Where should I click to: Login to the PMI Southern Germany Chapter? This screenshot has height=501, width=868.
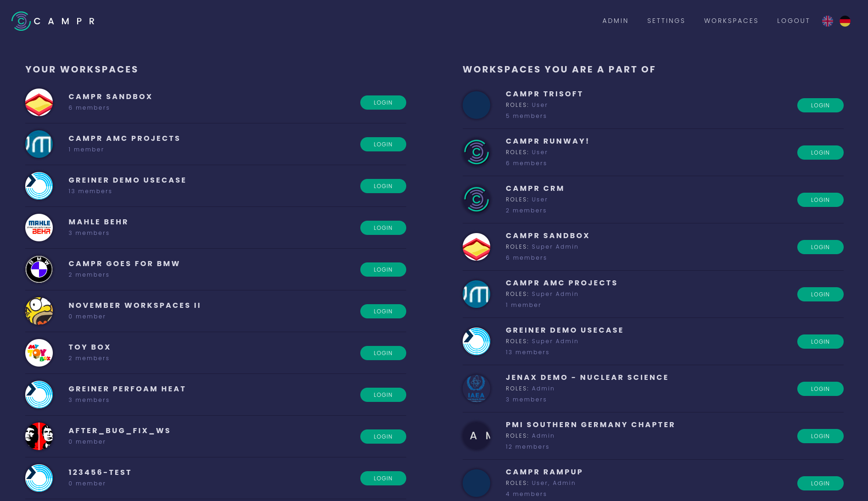[x=820, y=436]
